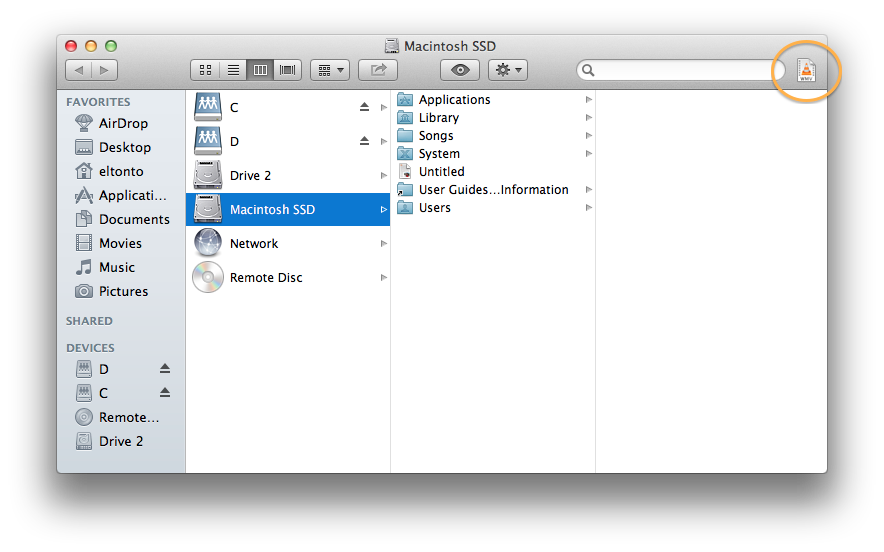884x552 pixels.
Task: Click the magnifier icon in search field
Action: click(588, 70)
